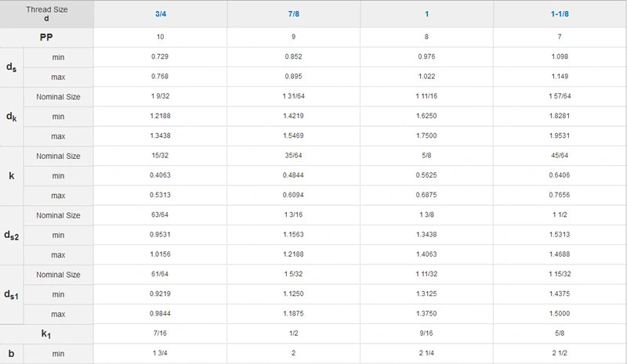This screenshot has height=364, width=627.
Task: Select the b min value 1 3/4
Action: [160, 354]
